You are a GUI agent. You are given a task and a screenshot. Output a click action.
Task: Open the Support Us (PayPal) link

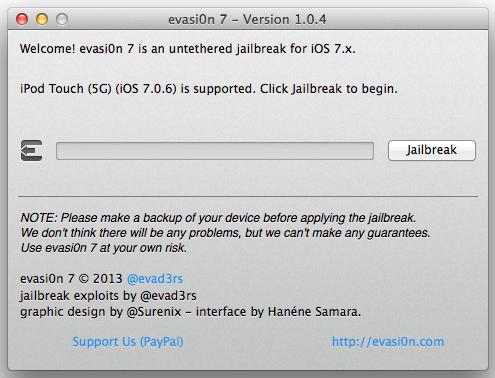point(128,342)
